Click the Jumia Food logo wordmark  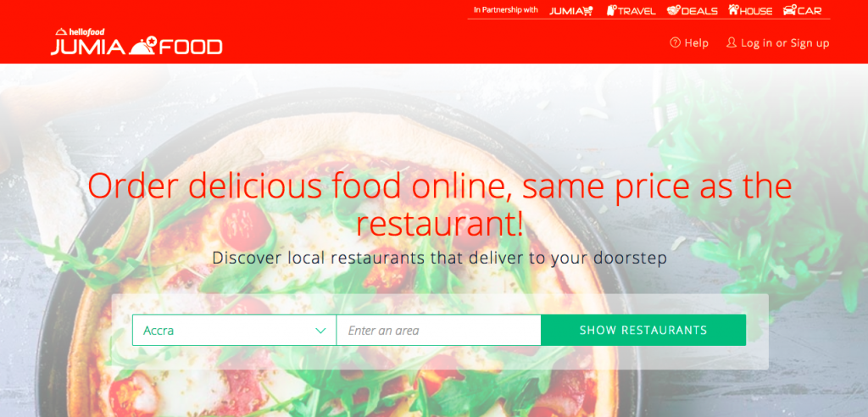136,42
